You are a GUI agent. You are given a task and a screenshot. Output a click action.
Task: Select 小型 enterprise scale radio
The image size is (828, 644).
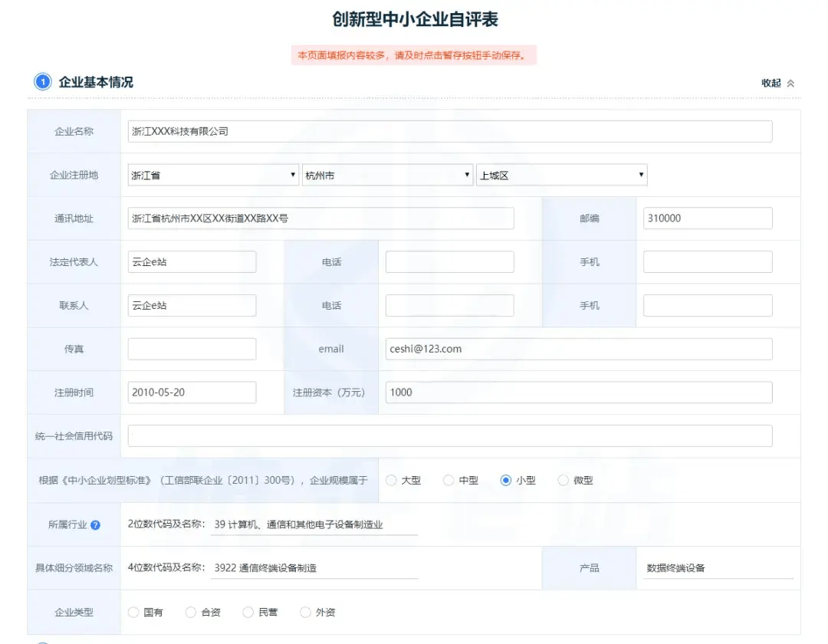coord(506,481)
